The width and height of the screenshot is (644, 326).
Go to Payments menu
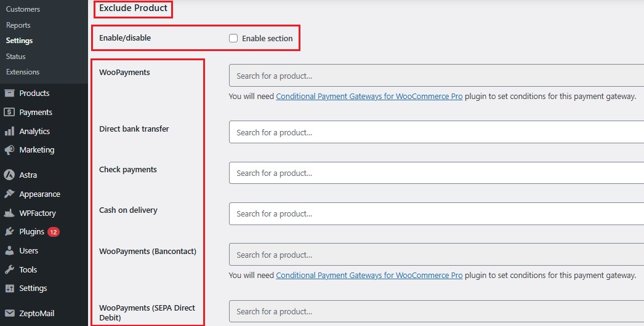(36, 112)
